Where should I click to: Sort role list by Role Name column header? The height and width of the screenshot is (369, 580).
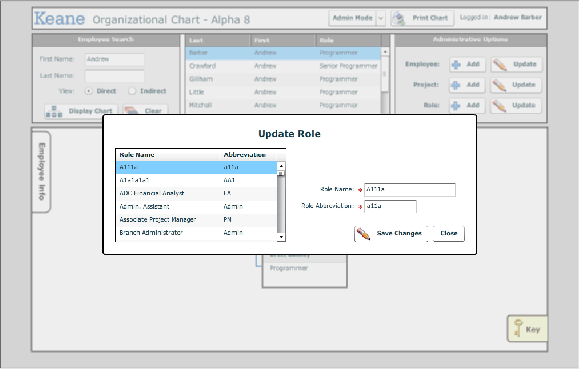[168, 155]
